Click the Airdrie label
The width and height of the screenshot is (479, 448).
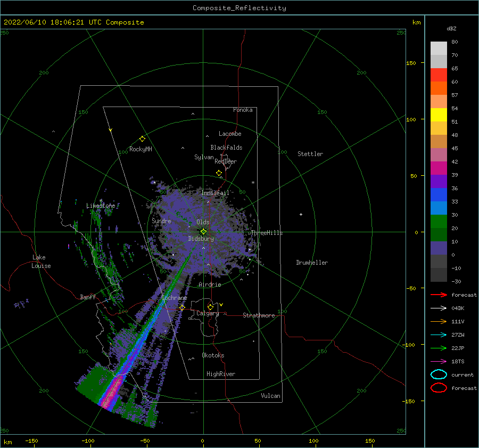(x=210, y=284)
